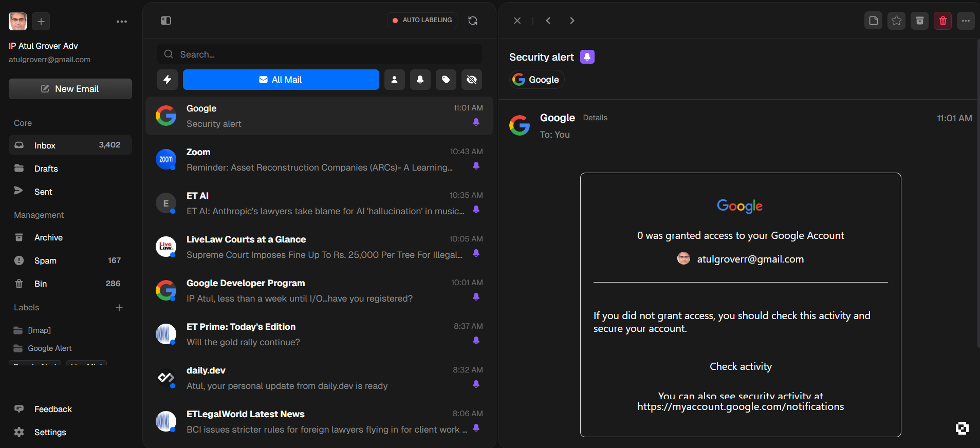Filter mail by the person icon
The image size is (980, 448).
click(395, 80)
